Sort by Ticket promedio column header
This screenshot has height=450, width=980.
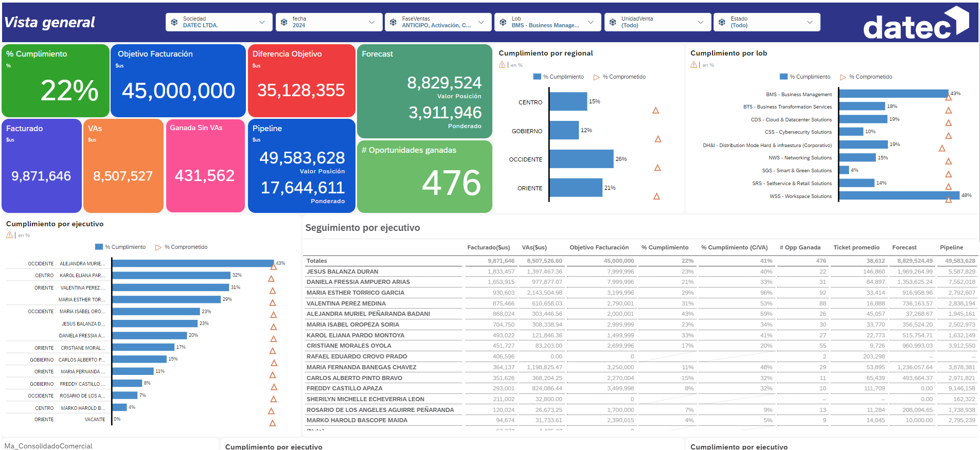pos(857,247)
